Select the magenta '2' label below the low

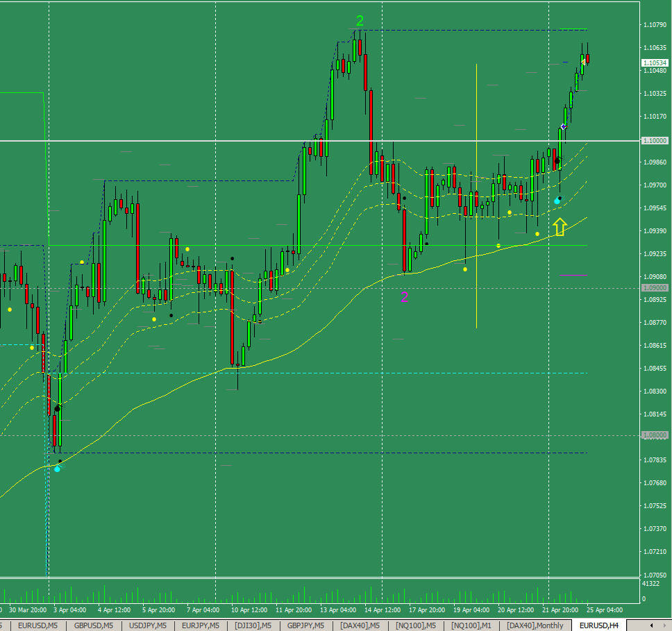[404, 296]
